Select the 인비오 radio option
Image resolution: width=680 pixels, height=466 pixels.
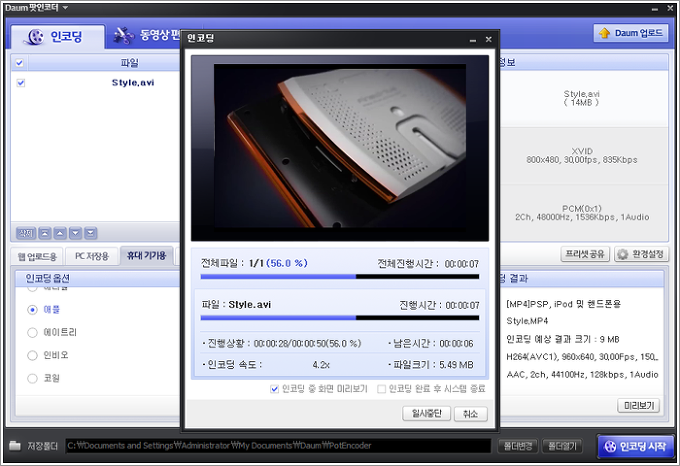(x=33, y=355)
